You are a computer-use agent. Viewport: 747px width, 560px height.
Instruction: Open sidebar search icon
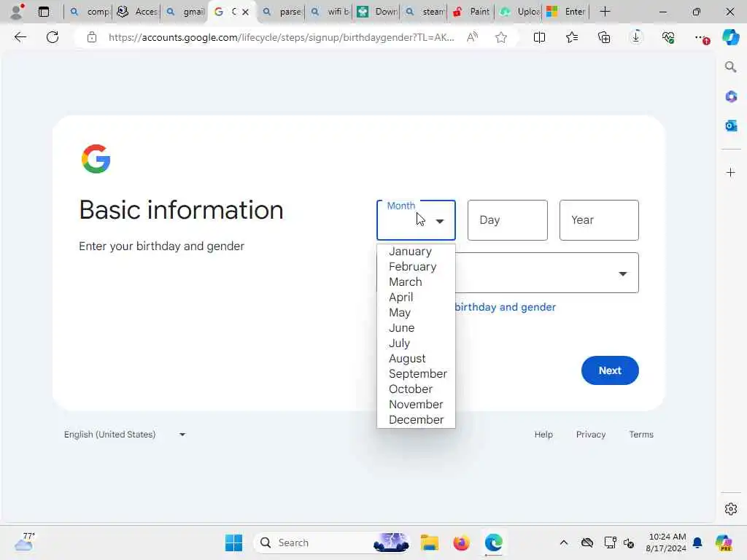click(x=731, y=66)
